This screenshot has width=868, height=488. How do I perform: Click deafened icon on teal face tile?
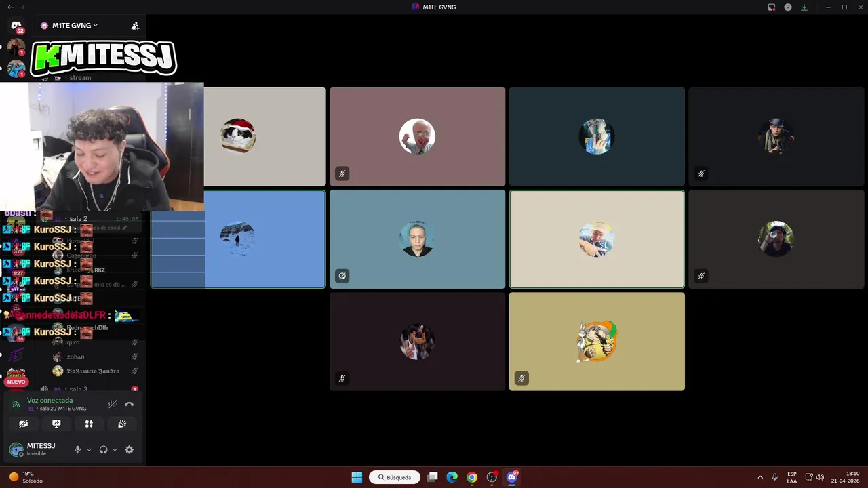342,276
